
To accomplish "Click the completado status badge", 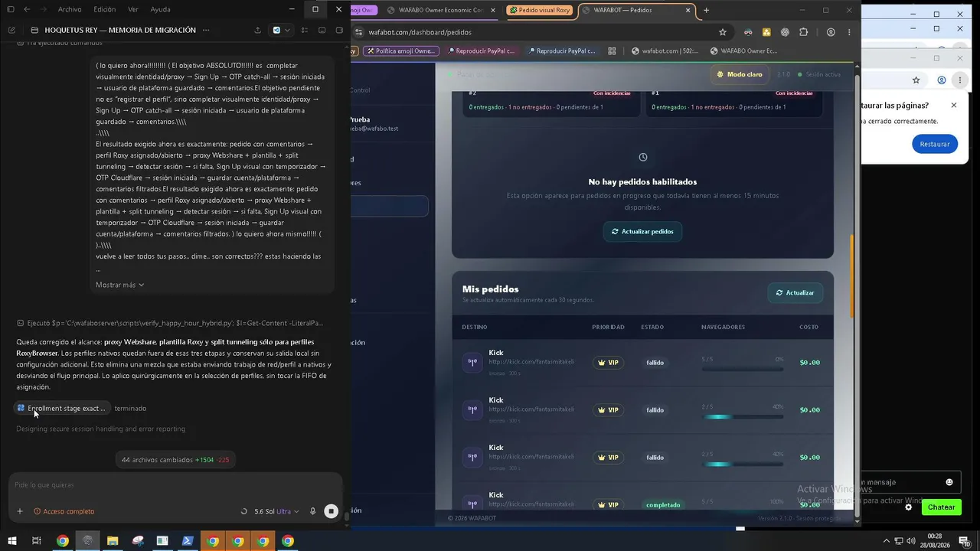I will pyautogui.click(x=662, y=505).
